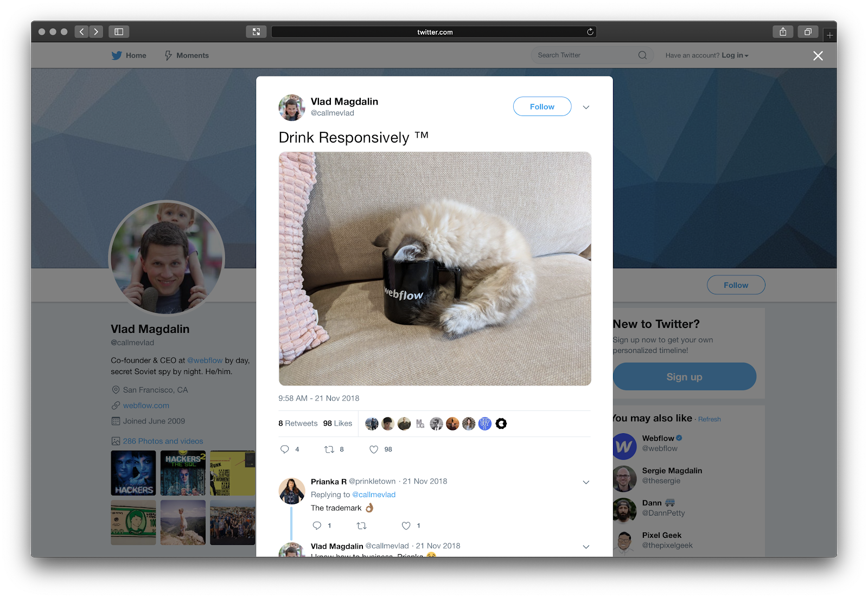Reply to the main tweet (4 replies)

pyautogui.click(x=285, y=449)
